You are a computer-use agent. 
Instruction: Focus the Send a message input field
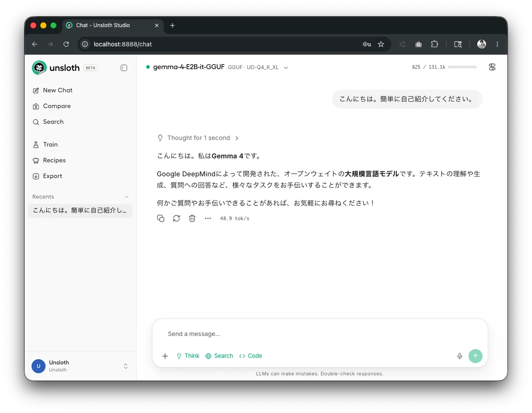click(x=320, y=334)
